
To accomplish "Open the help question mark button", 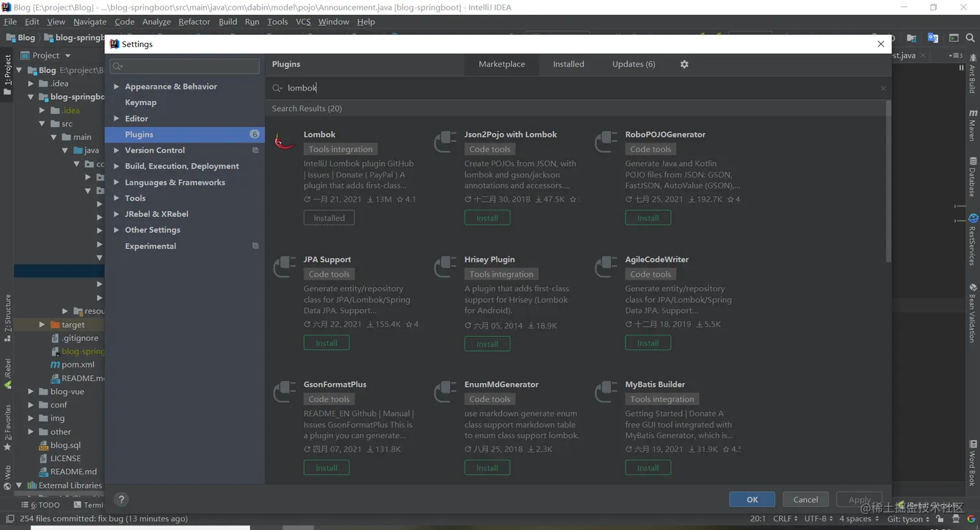I will pyautogui.click(x=121, y=500).
